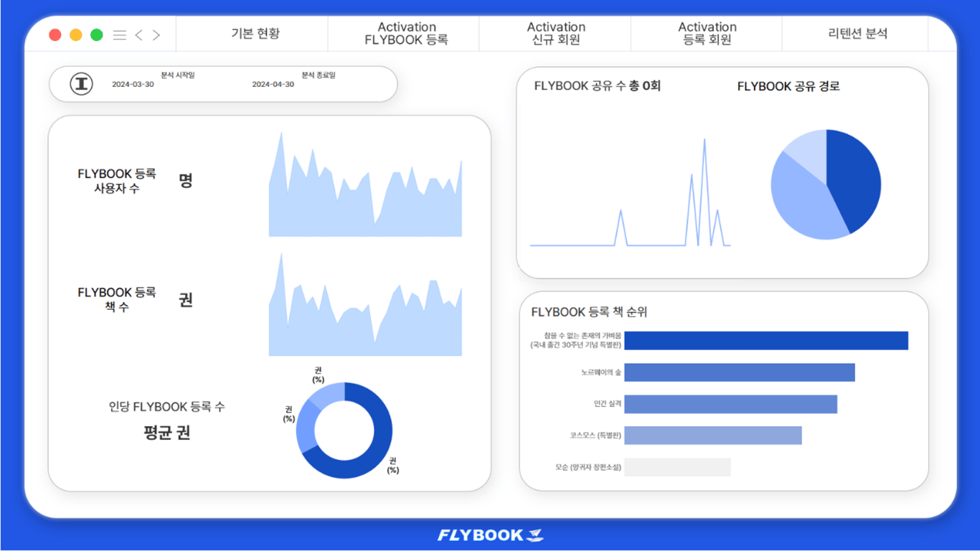The image size is (980, 551).
Task: Select the dark blue pie slice in 공유 경로
Action: pos(855,179)
